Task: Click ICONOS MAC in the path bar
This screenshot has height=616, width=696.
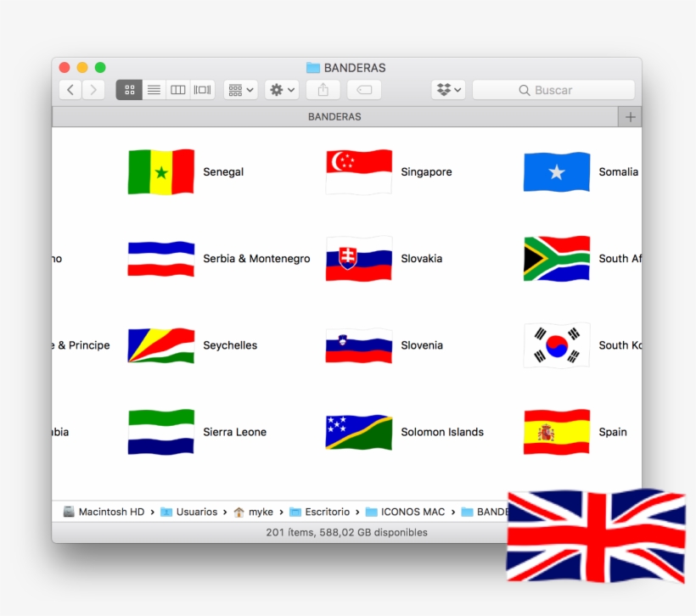Action: click(x=405, y=512)
